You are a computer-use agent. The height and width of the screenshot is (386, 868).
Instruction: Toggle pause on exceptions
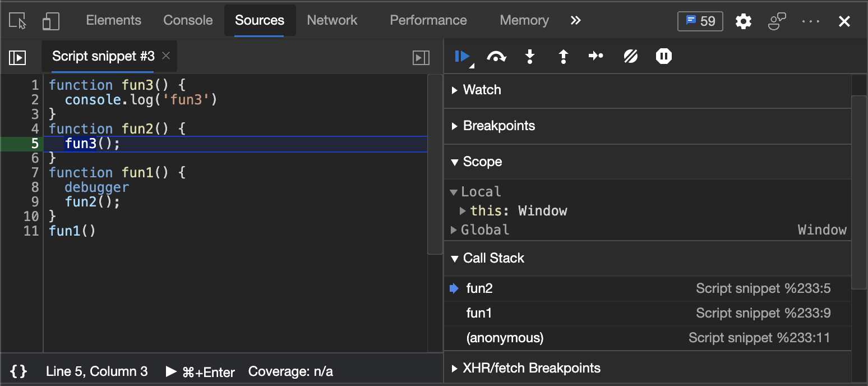[x=663, y=57]
